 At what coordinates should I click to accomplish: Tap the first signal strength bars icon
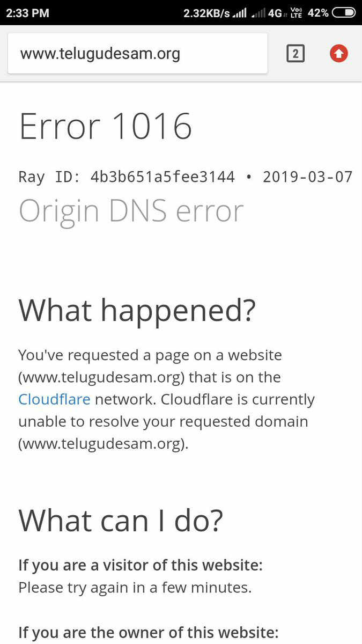coord(240,13)
